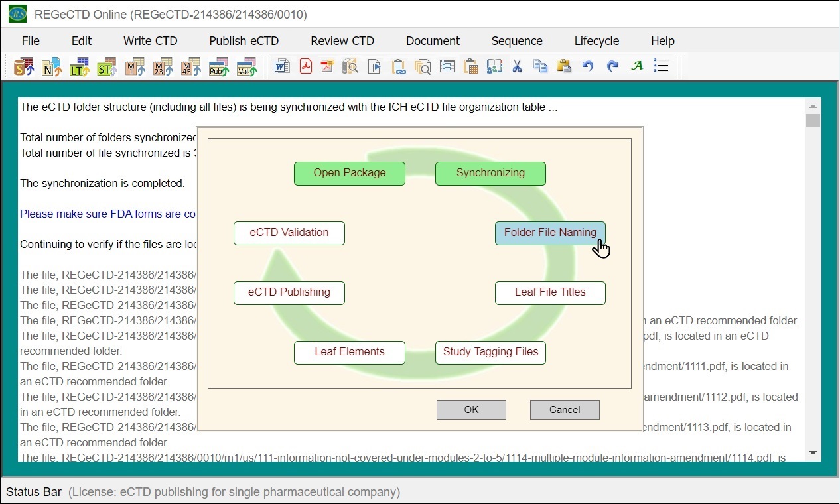
Task: Click the open book with people icon
Action: pyautogui.click(x=494, y=66)
